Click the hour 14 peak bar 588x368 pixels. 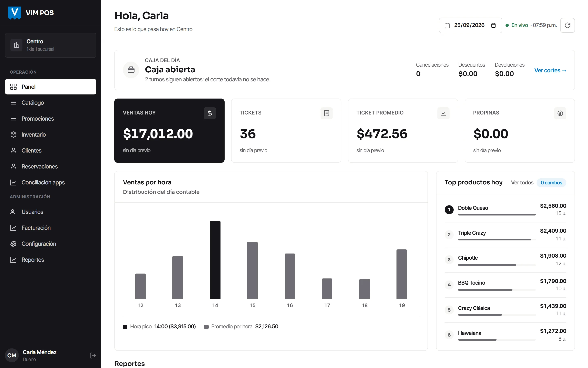tap(215, 260)
